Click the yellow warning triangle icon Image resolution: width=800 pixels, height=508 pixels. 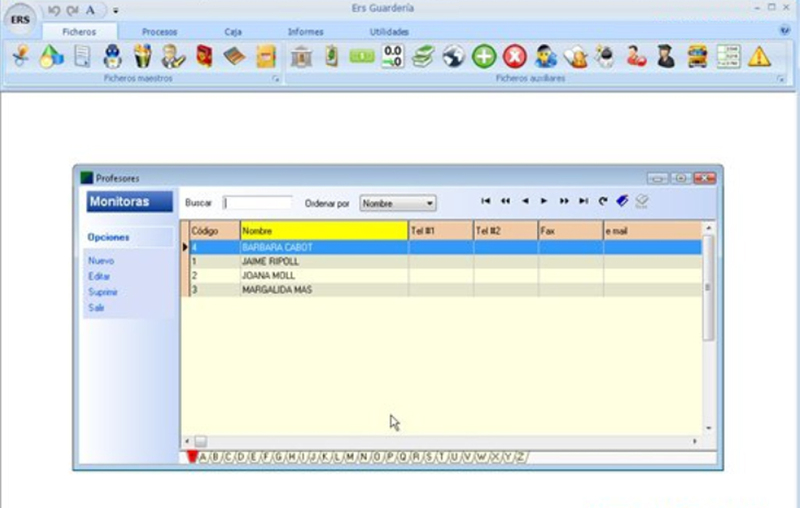pyautogui.click(x=759, y=57)
